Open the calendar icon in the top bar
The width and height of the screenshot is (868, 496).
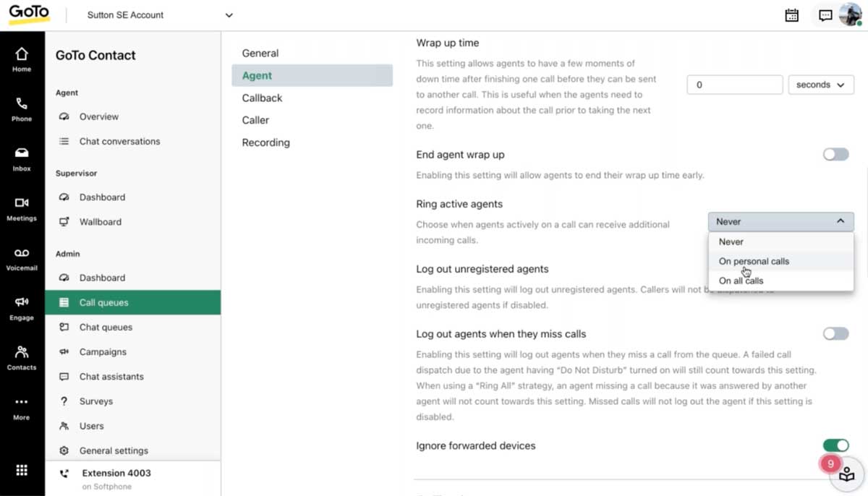tap(791, 14)
